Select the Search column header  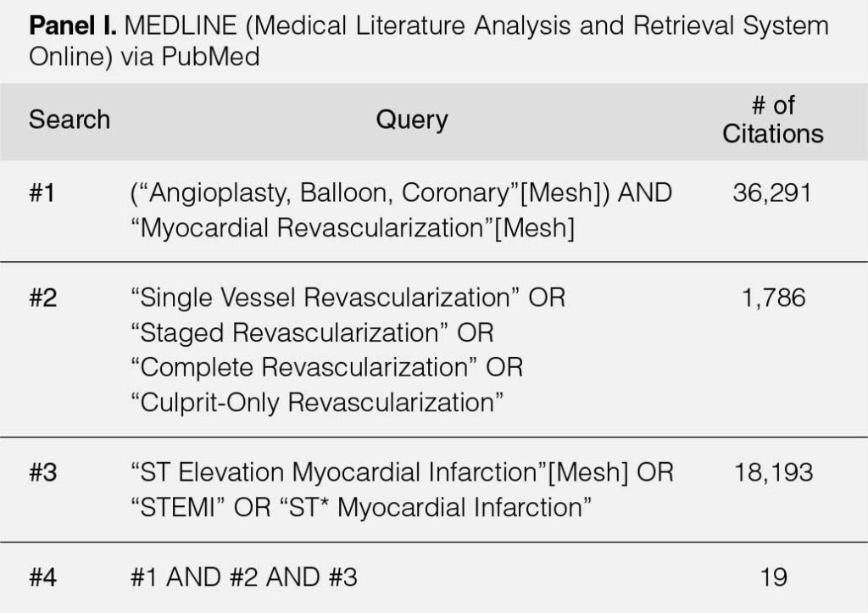pos(70,120)
